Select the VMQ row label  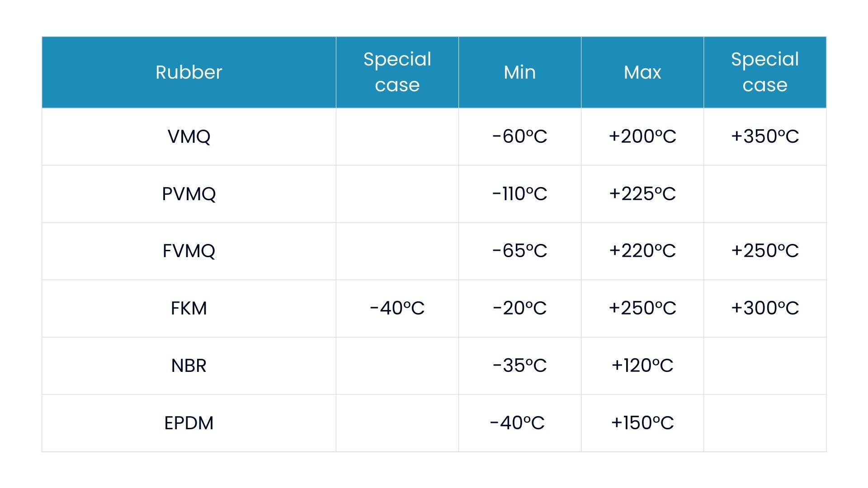click(189, 136)
